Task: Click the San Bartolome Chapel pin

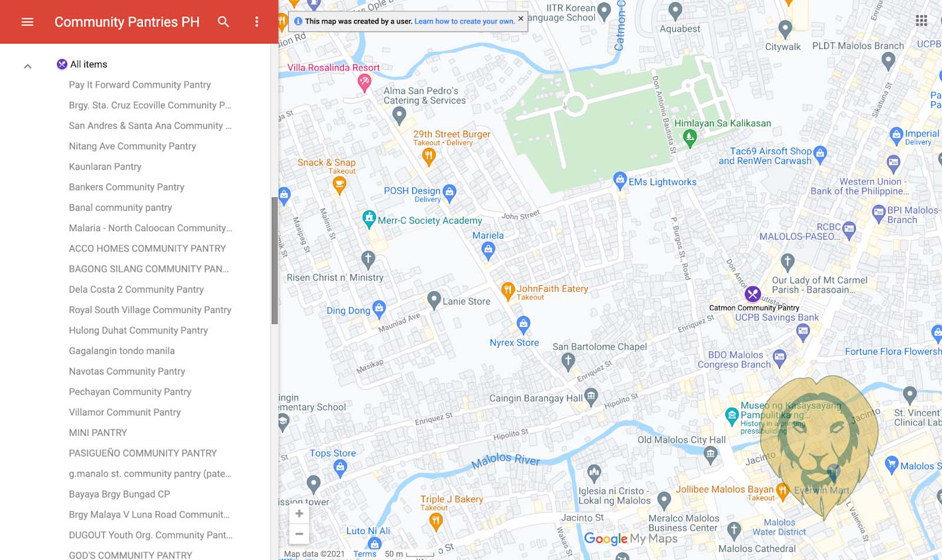Action: 568,361
